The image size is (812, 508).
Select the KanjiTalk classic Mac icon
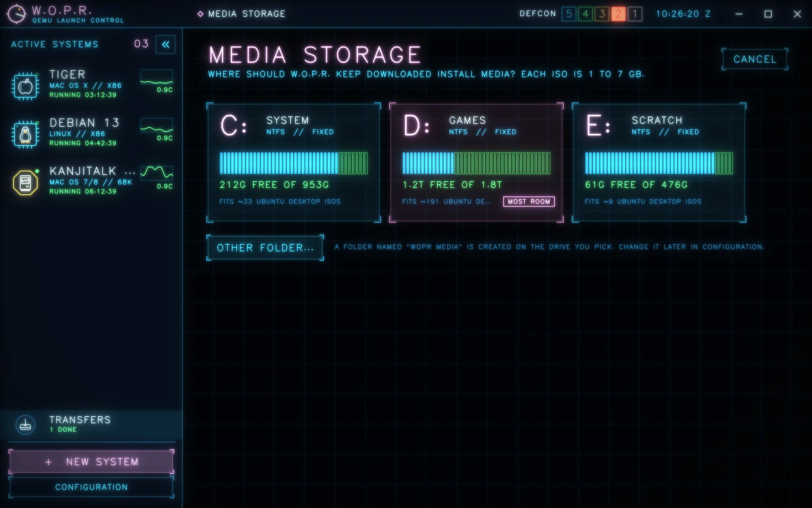click(25, 183)
